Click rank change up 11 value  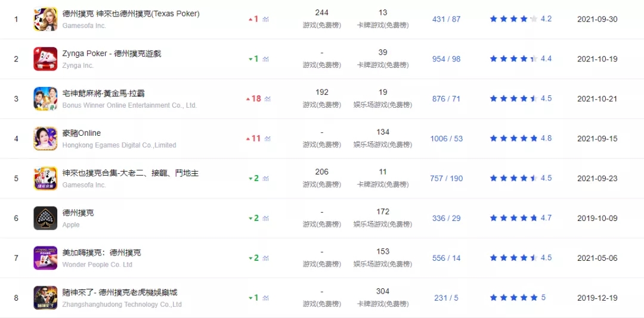click(253, 138)
